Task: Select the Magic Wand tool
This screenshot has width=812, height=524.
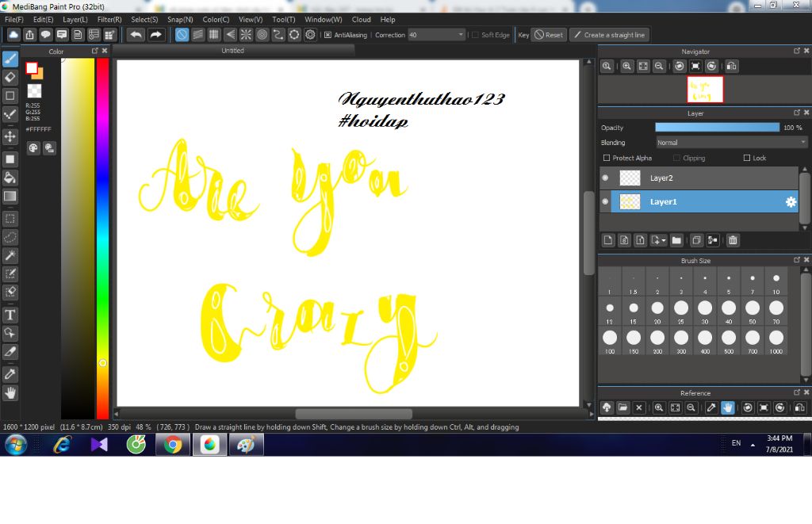Action: 10,255
